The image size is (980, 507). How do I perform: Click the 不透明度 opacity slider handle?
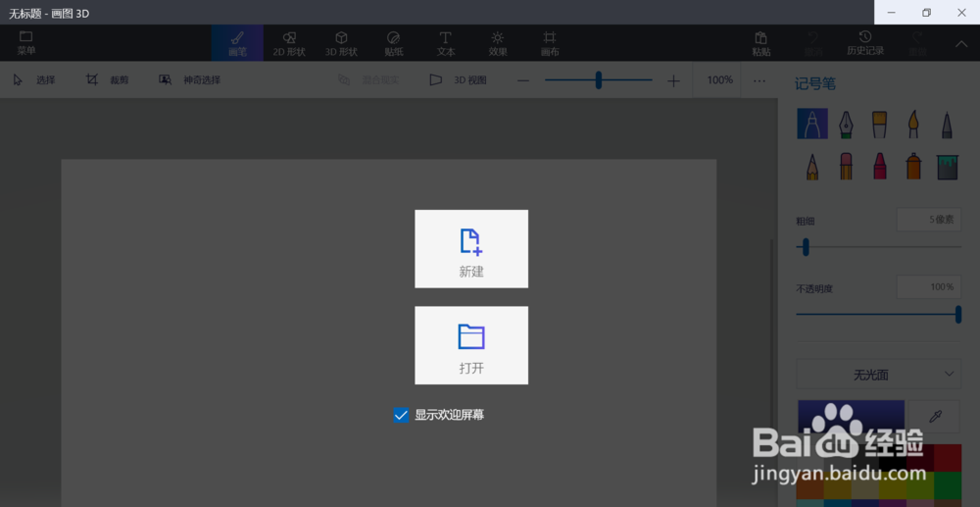(958, 315)
